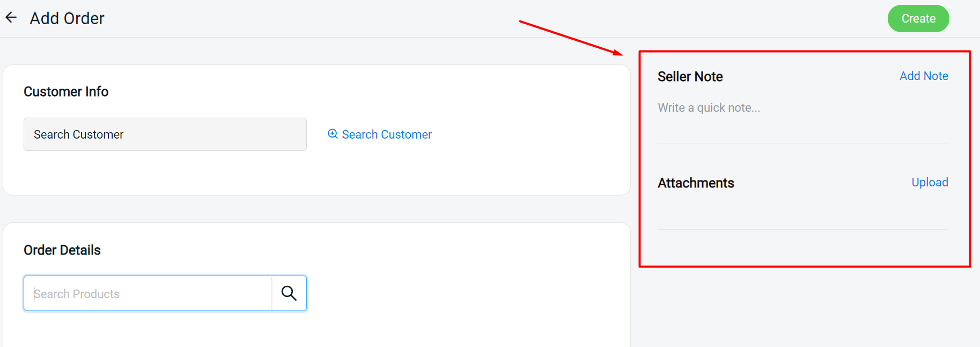Click the Add Order page title

pos(67,18)
